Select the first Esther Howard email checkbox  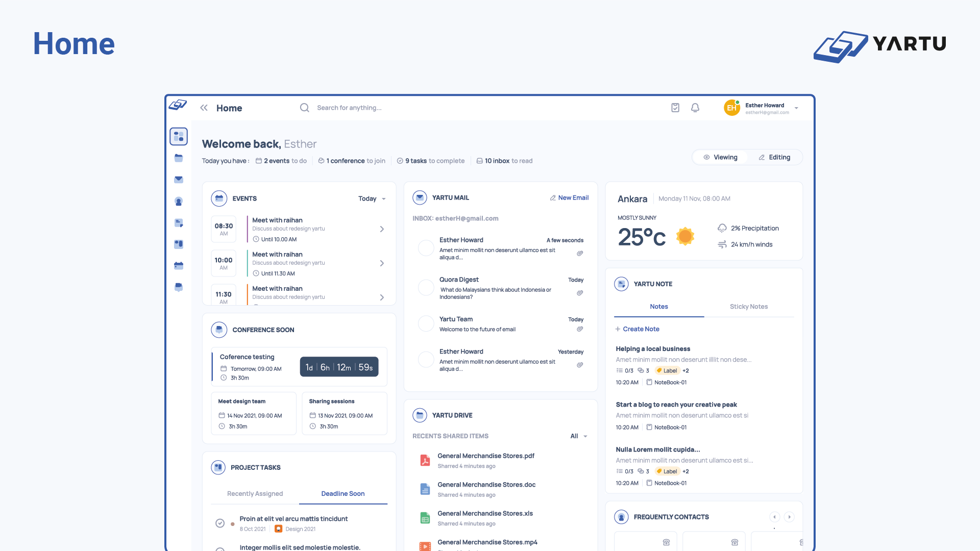(x=426, y=248)
